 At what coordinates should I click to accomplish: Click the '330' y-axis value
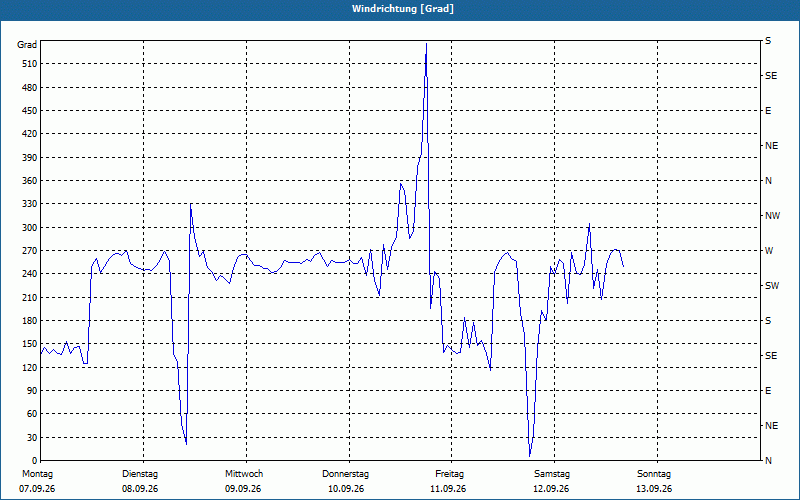[x=30, y=204]
